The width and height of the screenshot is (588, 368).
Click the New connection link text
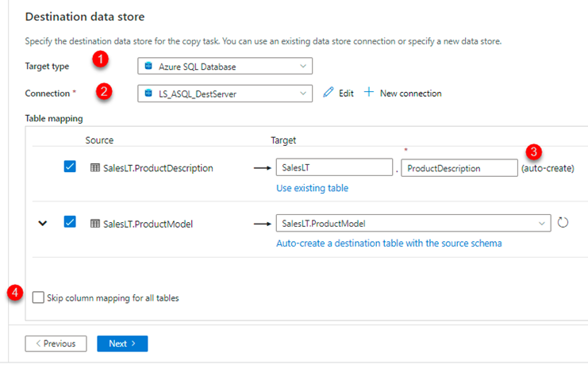(410, 94)
